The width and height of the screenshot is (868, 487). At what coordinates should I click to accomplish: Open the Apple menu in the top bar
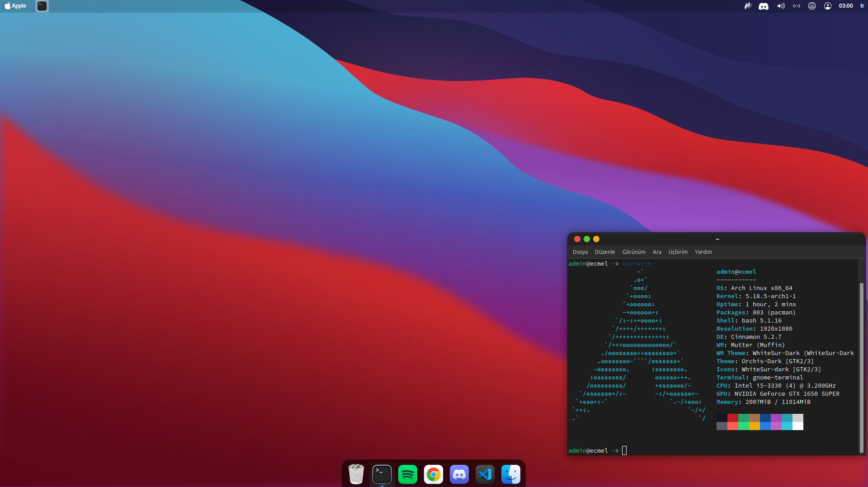pyautogui.click(x=15, y=6)
